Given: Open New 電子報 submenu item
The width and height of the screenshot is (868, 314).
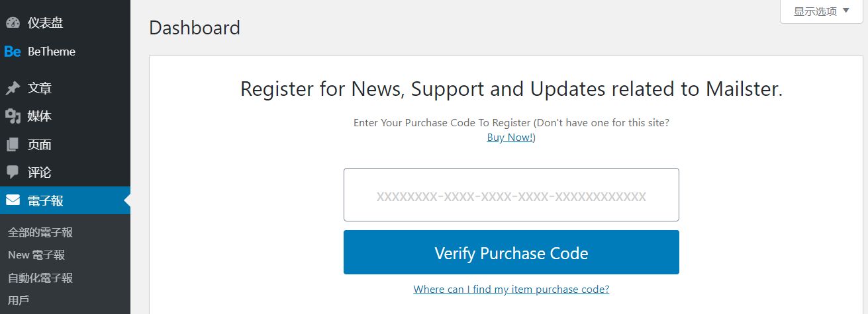Looking at the screenshot, I should pyautogui.click(x=36, y=255).
